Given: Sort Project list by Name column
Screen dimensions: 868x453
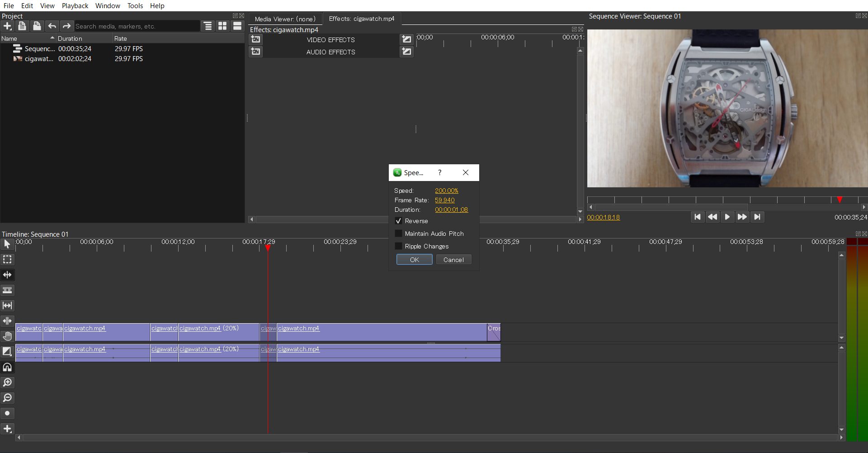Looking at the screenshot, I should pos(28,38).
